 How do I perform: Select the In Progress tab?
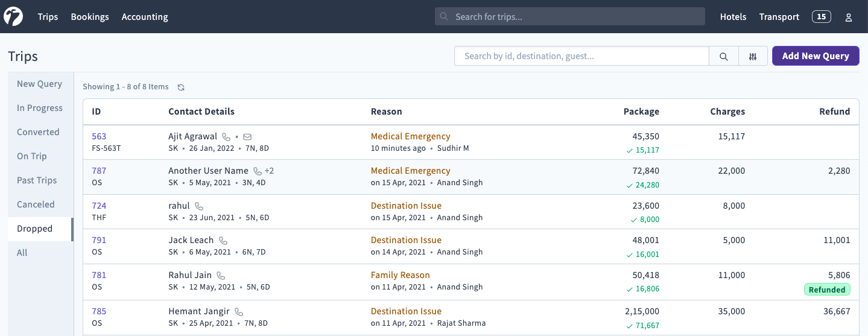click(40, 108)
